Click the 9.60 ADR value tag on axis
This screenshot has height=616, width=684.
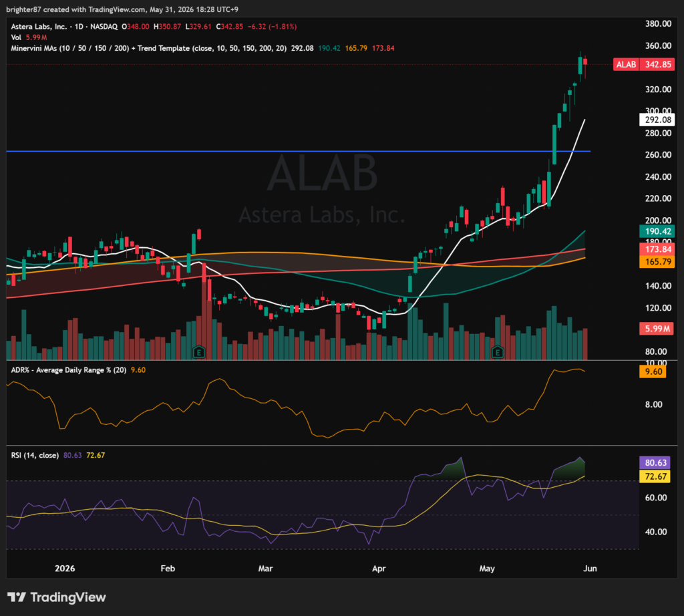tap(653, 371)
